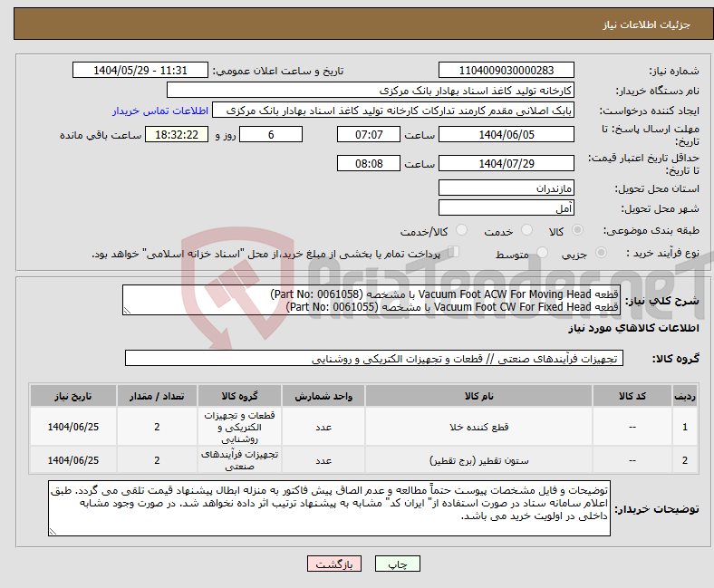Click the نام کالا column header
Screen dimensions: 714x588
(477, 397)
